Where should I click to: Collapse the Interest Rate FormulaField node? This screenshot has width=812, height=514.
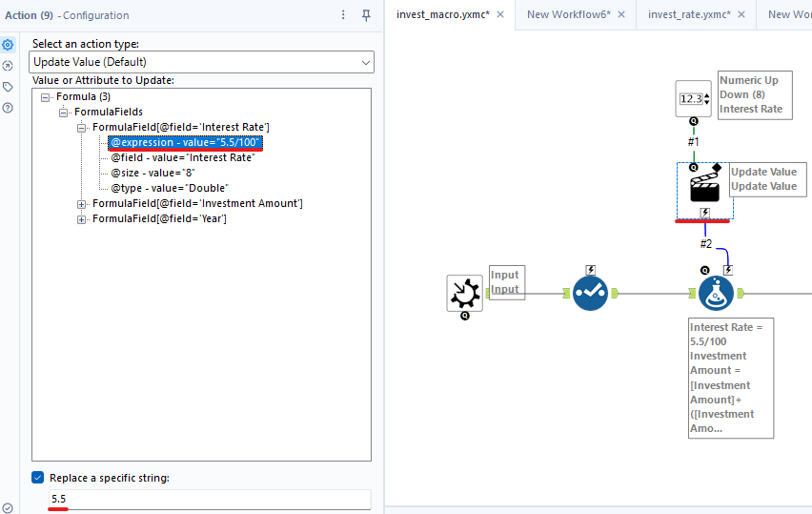(x=81, y=128)
